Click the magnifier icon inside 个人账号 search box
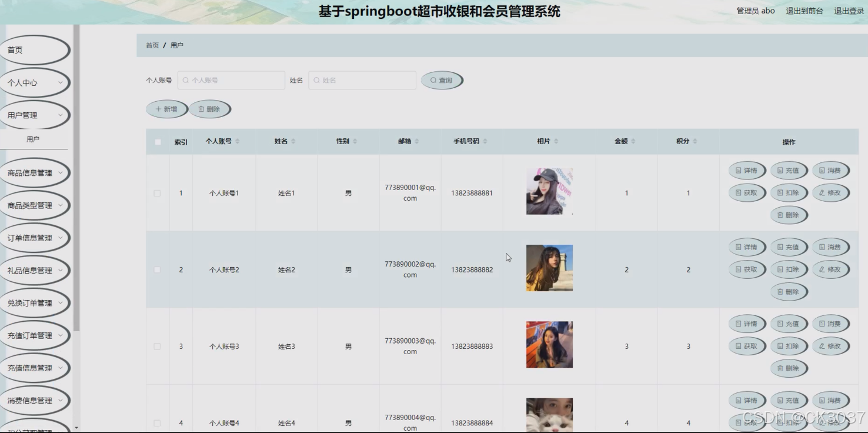 pyautogui.click(x=185, y=79)
